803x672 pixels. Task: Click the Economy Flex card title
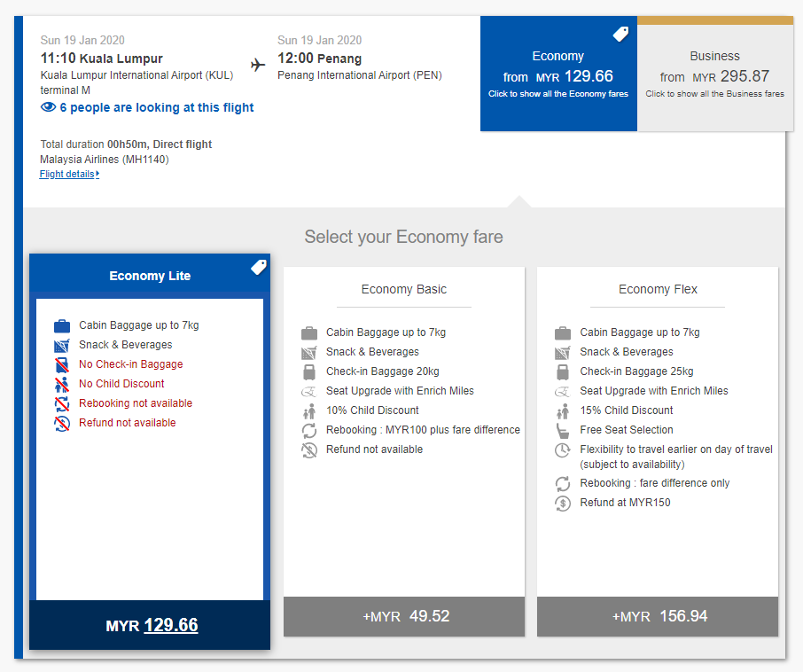click(x=658, y=289)
